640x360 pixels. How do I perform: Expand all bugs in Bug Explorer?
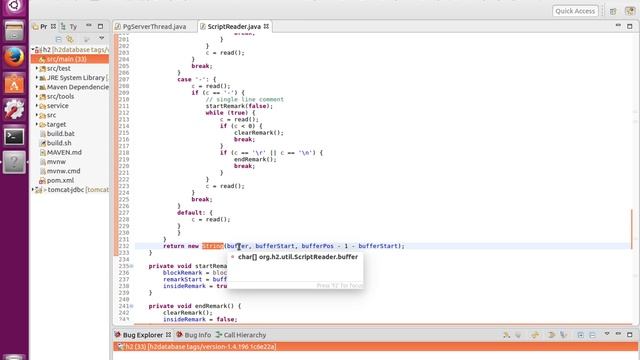coord(580,335)
